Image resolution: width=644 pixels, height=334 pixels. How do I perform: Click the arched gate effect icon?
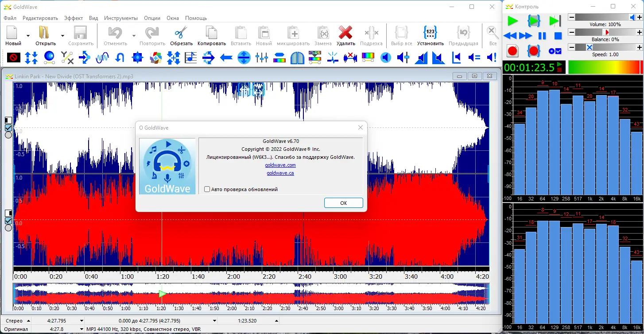coord(297,57)
